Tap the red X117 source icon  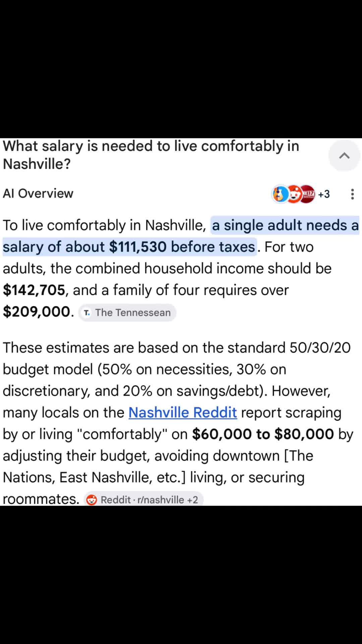coord(307,194)
